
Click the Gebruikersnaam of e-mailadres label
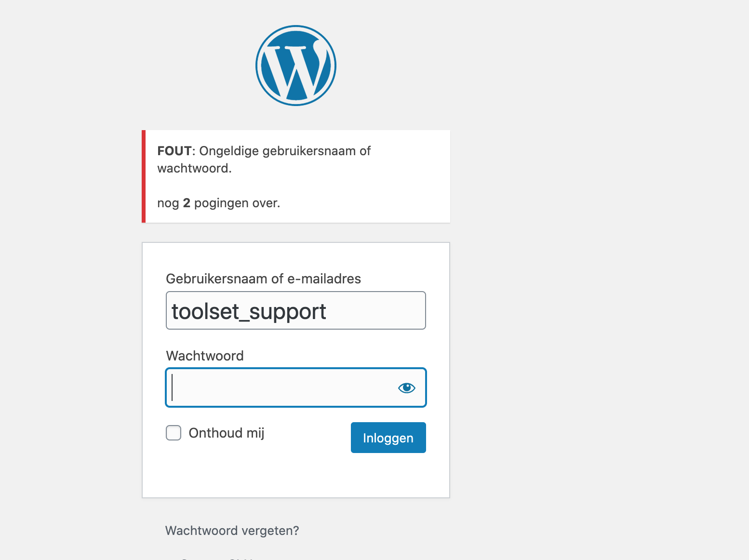[x=263, y=279]
